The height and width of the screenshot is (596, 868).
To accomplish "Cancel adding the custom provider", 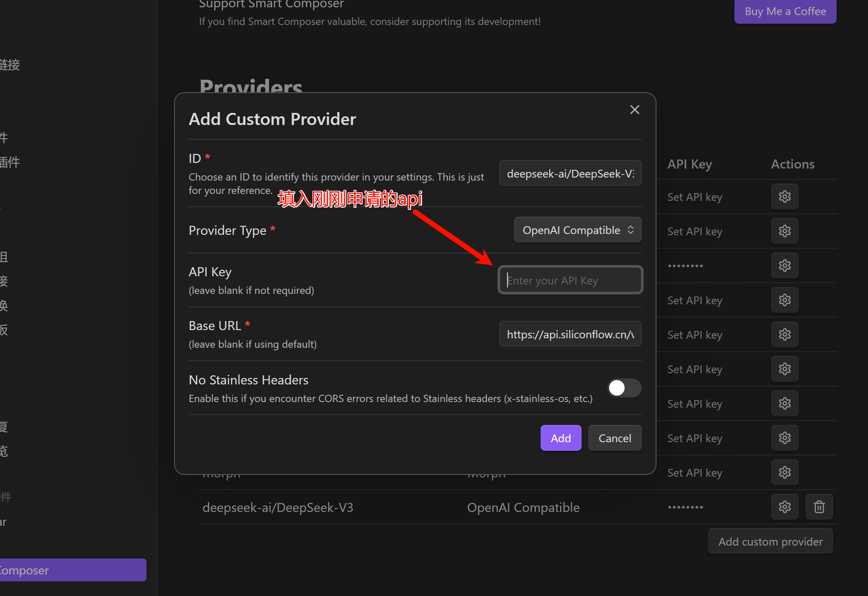I will 614,438.
